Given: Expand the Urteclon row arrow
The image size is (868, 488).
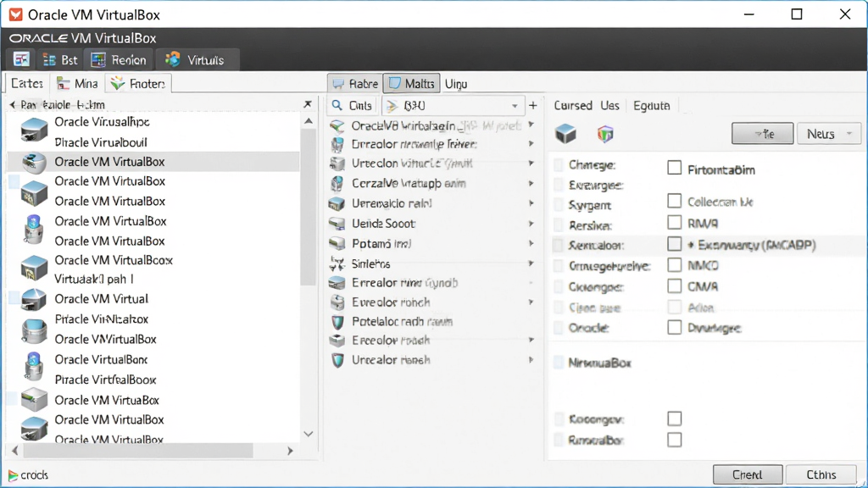Looking at the screenshot, I should (x=531, y=164).
